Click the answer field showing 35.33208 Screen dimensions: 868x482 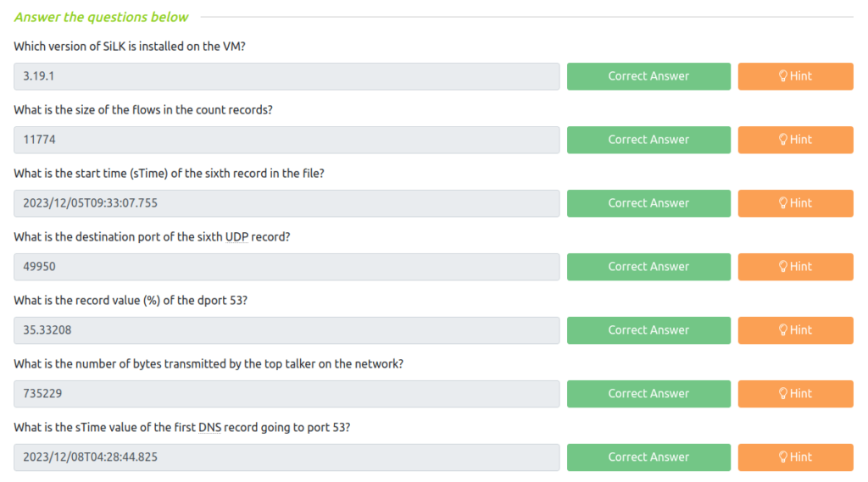pyautogui.click(x=287, y=330)
